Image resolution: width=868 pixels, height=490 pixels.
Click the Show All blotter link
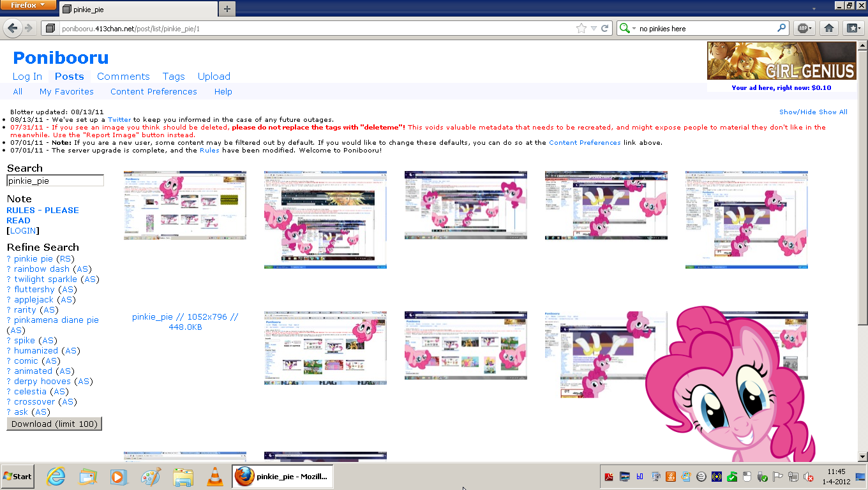pos(834,112)
